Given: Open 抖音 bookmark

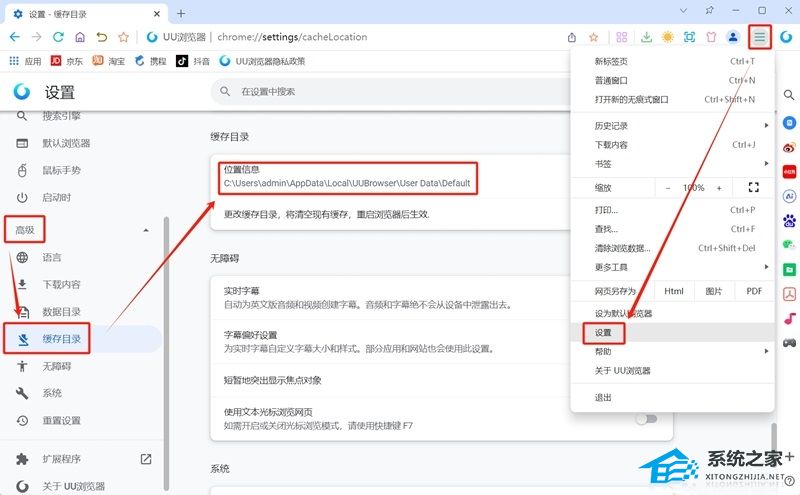Looking at the screenshot, I should click(x=193, y=61).
